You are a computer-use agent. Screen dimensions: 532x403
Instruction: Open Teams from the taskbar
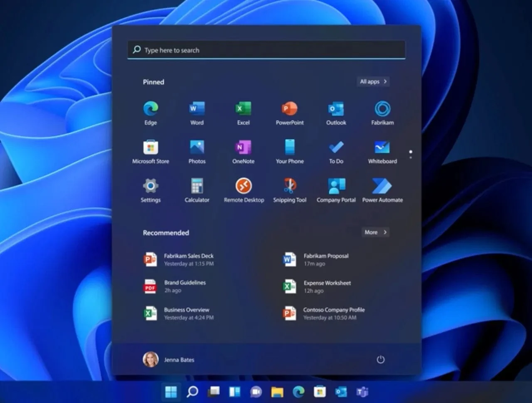[362, 391]
